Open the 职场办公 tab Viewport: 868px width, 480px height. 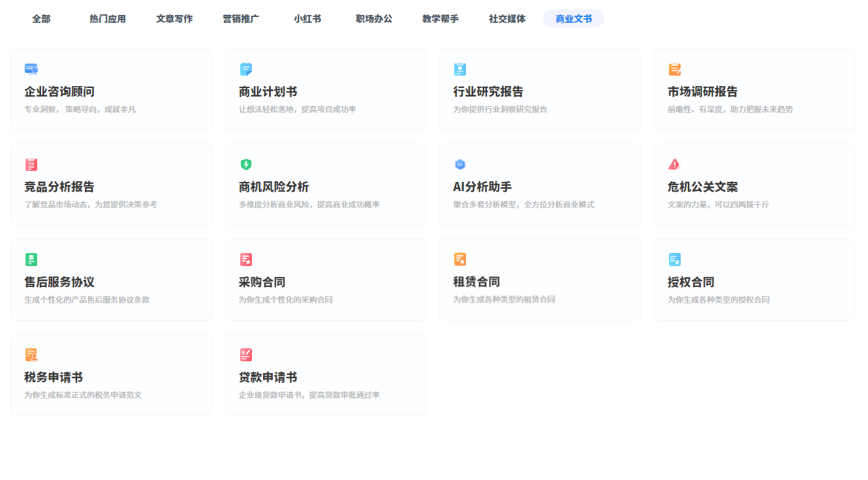[x=374, y=19]
